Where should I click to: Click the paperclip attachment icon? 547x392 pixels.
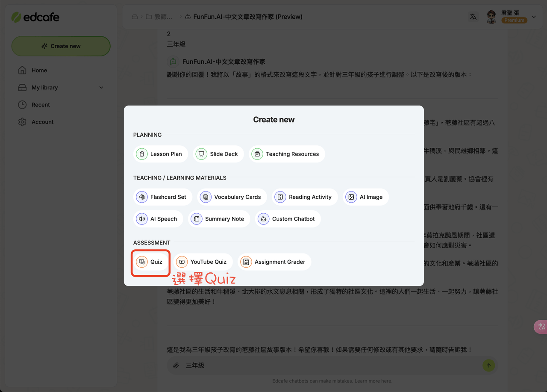click(176, 365)
